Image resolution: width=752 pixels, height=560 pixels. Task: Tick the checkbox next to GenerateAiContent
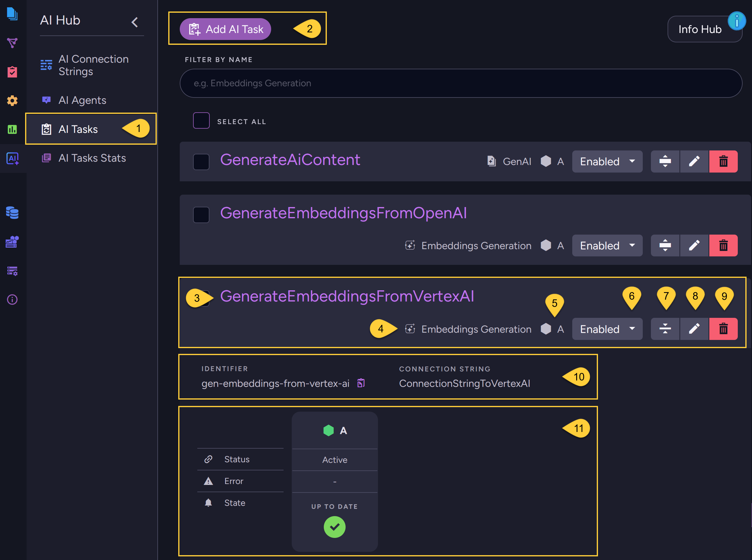[x=201, y=162]
